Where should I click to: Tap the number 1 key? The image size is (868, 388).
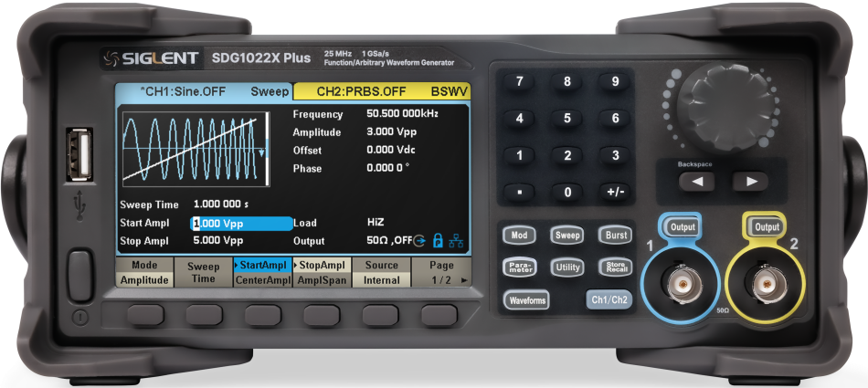tap(519, 155)
